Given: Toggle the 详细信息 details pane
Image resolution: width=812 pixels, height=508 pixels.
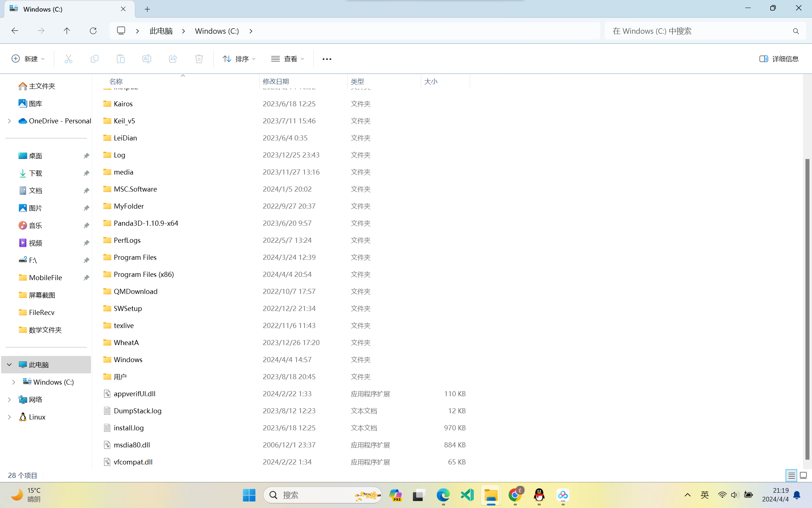Looking at the screenshot, I should tap(779, 59).
